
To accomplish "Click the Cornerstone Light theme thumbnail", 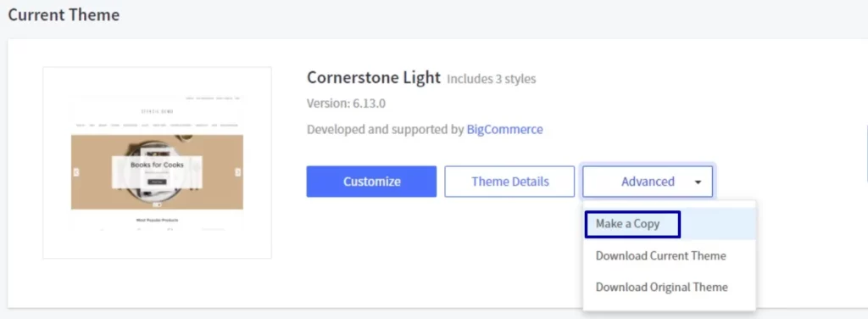I will [x=157, y=163].
